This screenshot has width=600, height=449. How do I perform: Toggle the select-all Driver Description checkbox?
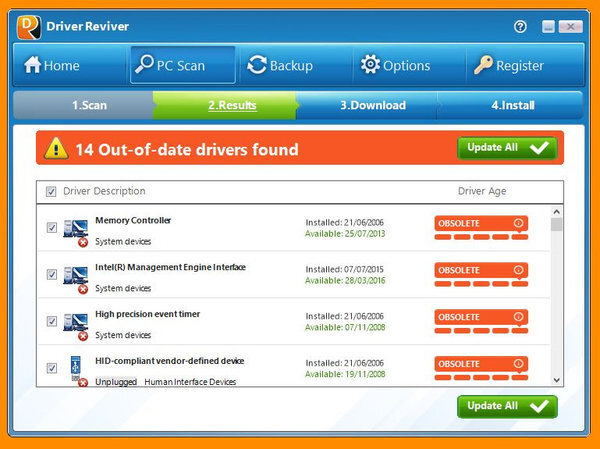51,191
